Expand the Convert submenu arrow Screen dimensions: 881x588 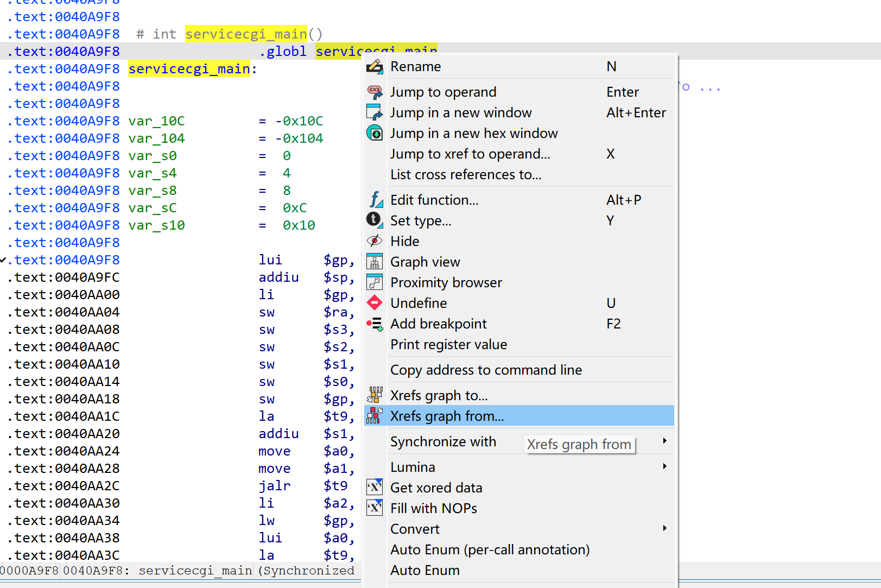click(664, 528)
